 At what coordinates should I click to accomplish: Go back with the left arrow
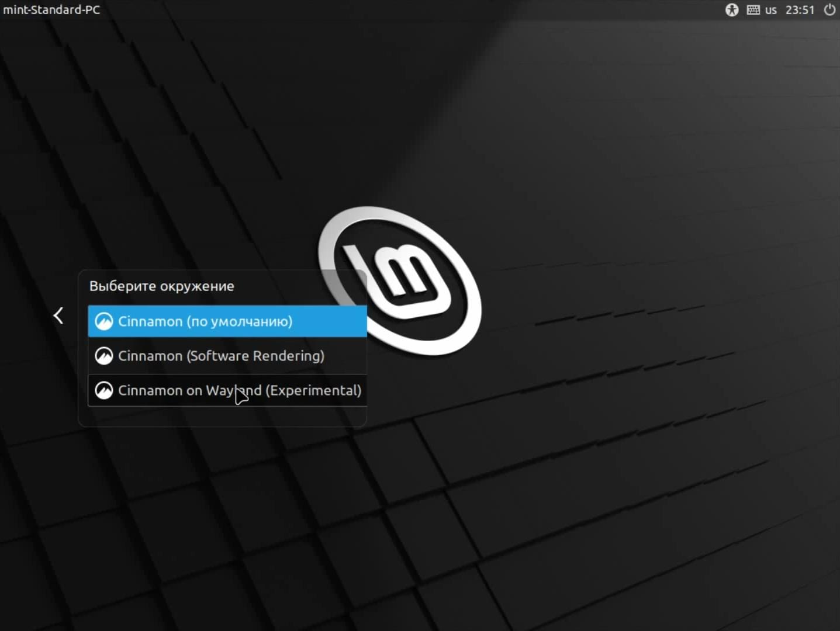point(58,315)
